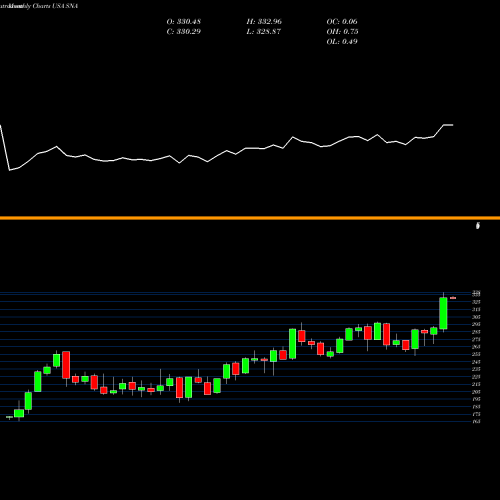Click the 225 price axis label
The width and height of the screenshot is (500, 500).
(476, 377)
